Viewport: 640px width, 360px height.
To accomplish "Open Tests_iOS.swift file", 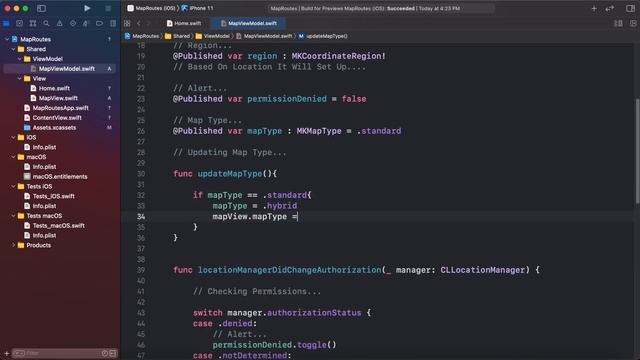I will point(53,196).
